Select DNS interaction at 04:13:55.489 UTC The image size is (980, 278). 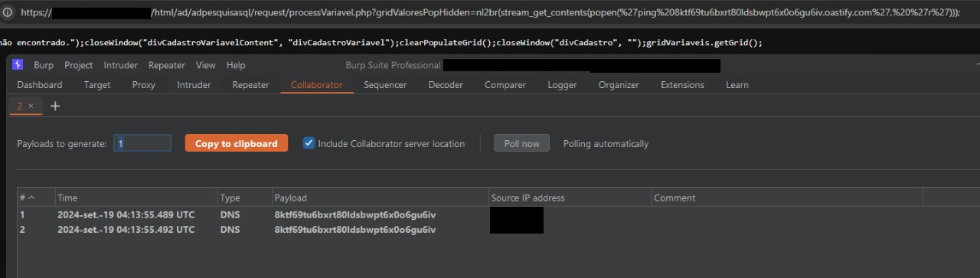click(x=498, y=214)
